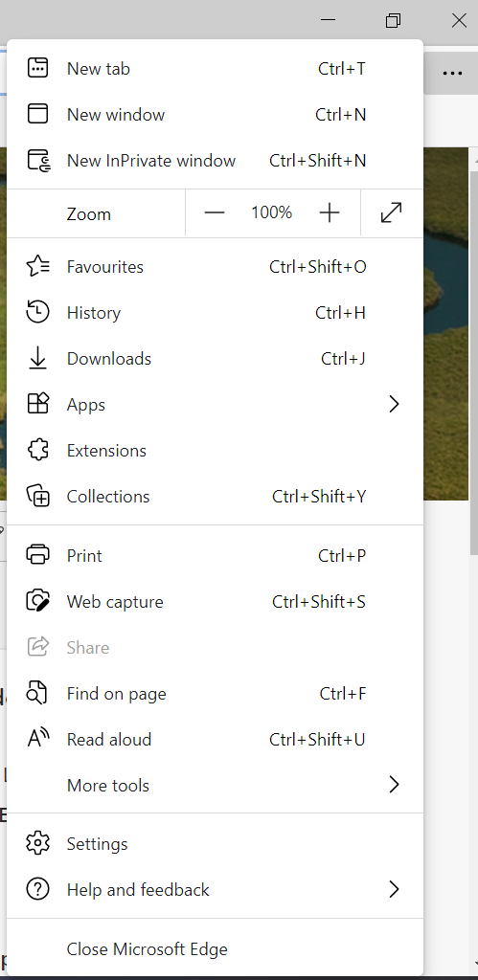The width and height of the screenshot is (478, 980).
Task: Click the New window icon
Action: point(37,115)
